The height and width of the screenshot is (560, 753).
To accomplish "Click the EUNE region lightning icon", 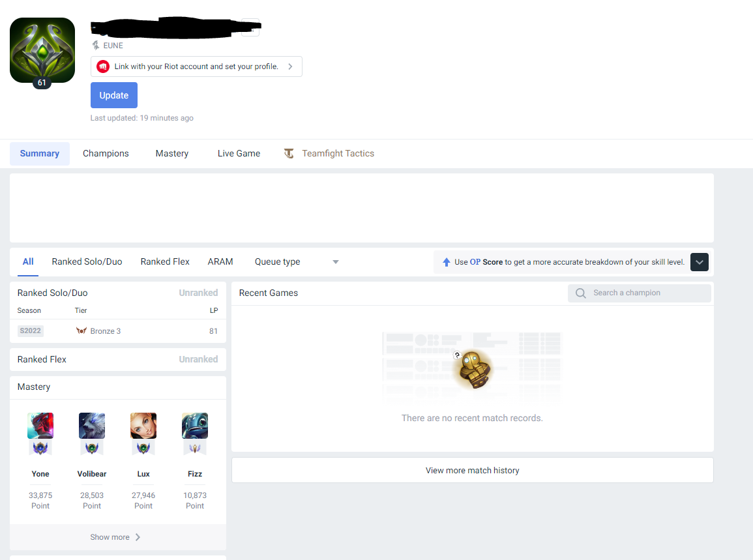I will (96, 46).
